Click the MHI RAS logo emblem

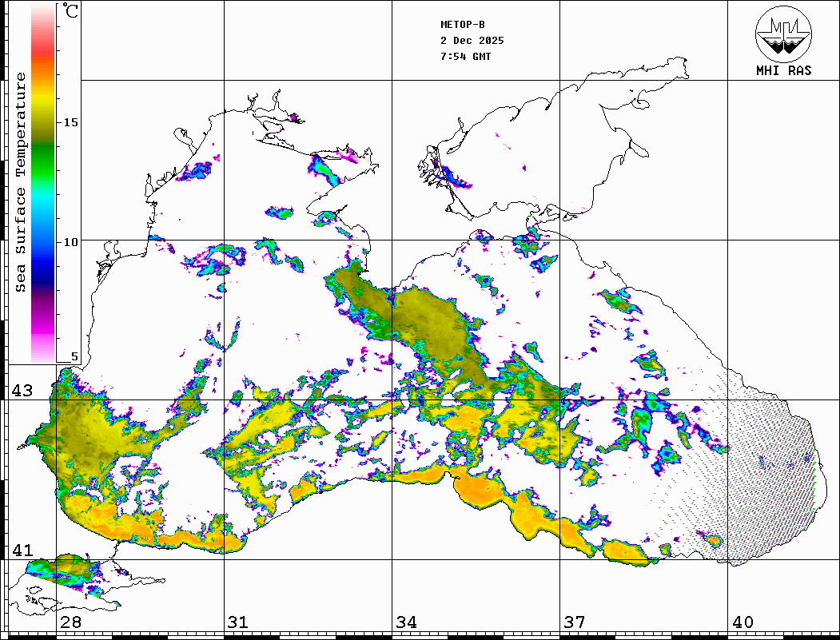click(x=783, y=33)
